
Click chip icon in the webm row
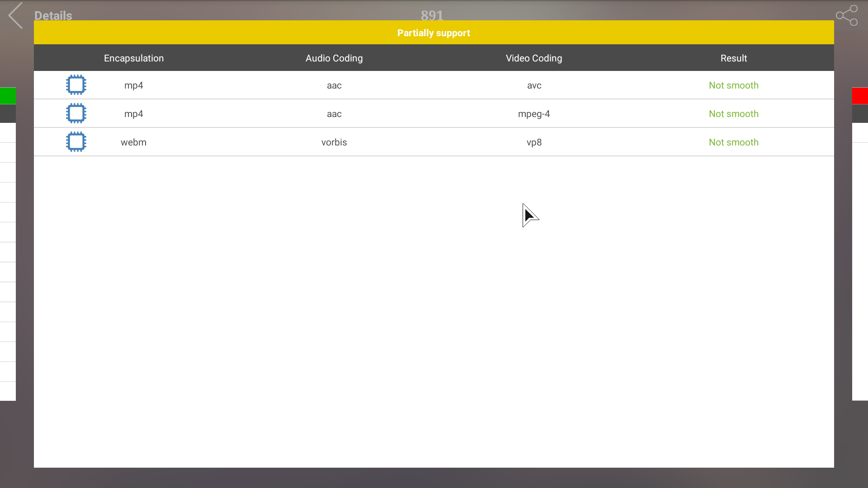pyautogui.click(x=76, y=142)
